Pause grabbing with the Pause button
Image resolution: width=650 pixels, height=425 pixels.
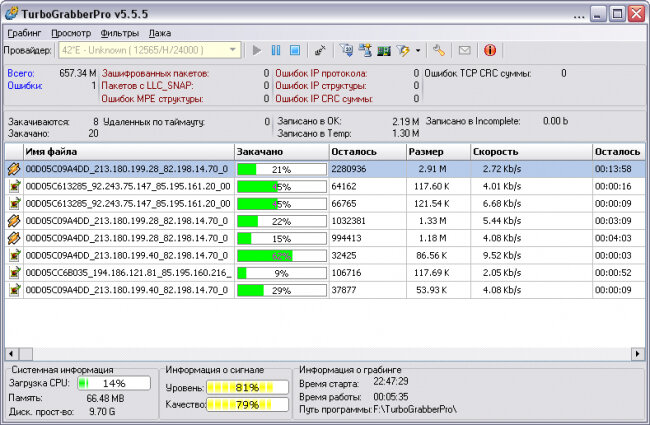click(276, 50)
